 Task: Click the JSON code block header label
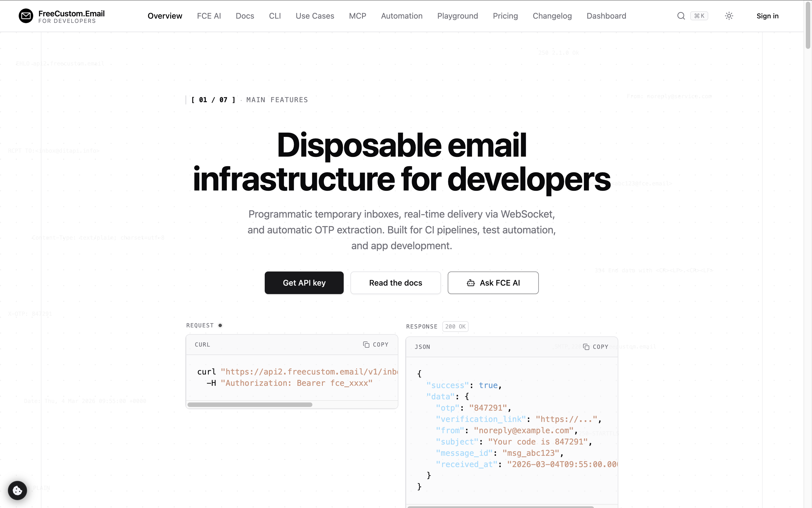422,347
